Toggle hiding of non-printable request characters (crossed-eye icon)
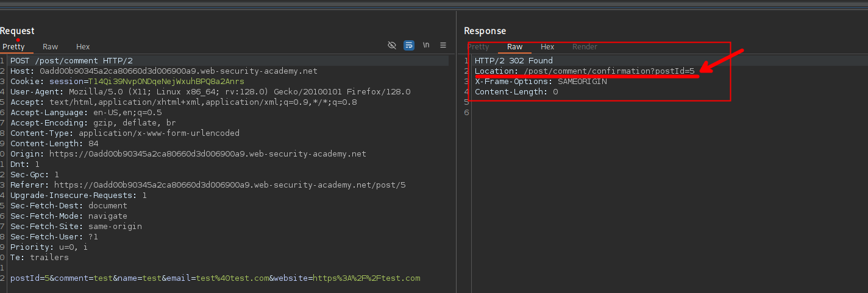Image resolution: width=868 pixels, height=293 pixels. [x=392, y=46]
